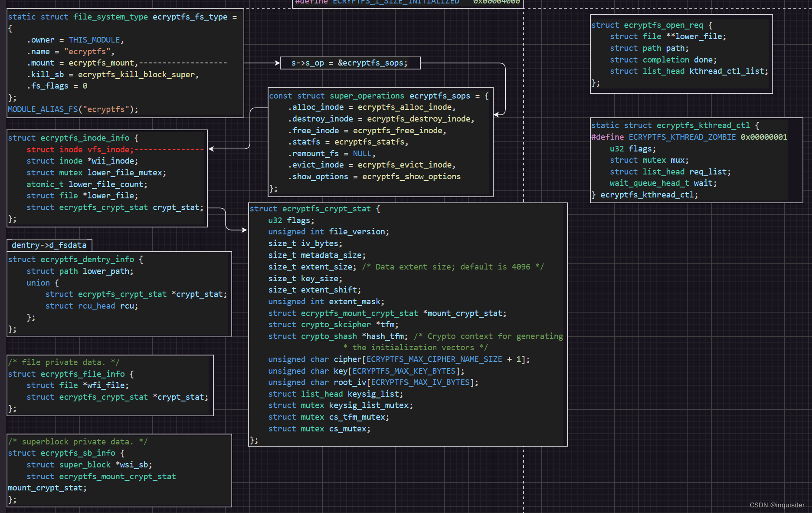Click 'struct list_head kthread_ctl_list;' line
812x513 pixels.
pyautogui.click(x=689, y=71)
